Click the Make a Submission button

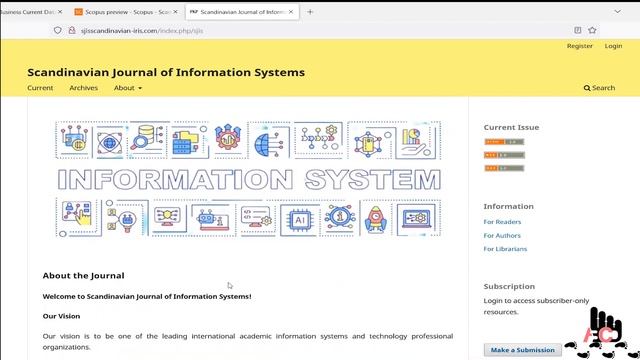pyautogui.click(x=522, y=350)
